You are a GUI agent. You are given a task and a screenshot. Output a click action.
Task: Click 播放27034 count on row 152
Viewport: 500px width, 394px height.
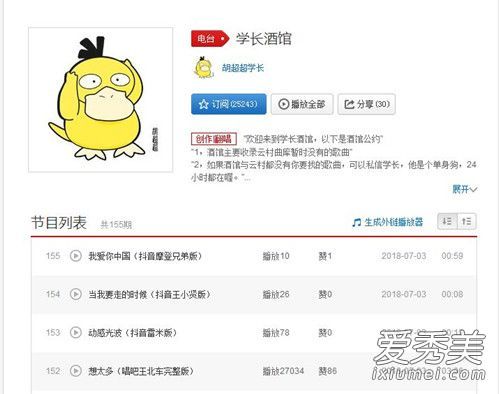pyautogui.click(x=283, y=371)
